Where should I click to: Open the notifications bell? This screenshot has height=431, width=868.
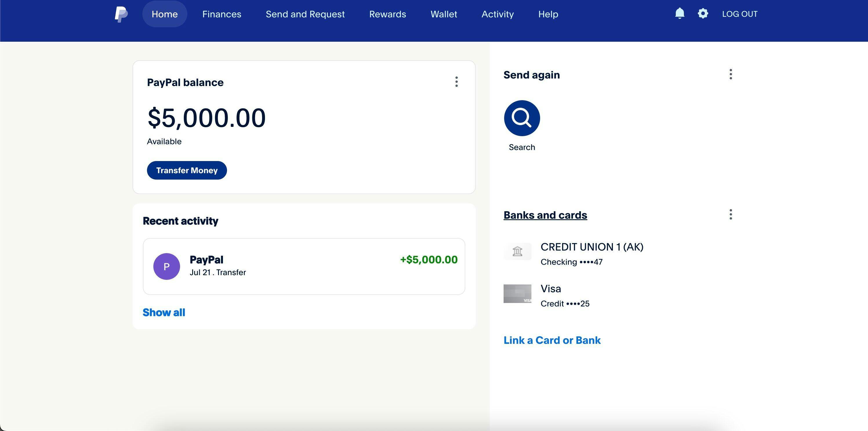[680, 13]
